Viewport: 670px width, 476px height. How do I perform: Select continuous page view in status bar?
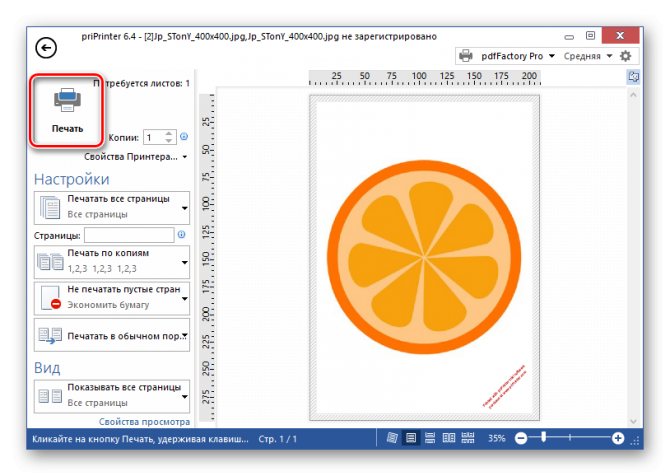(x=428, y=438)
